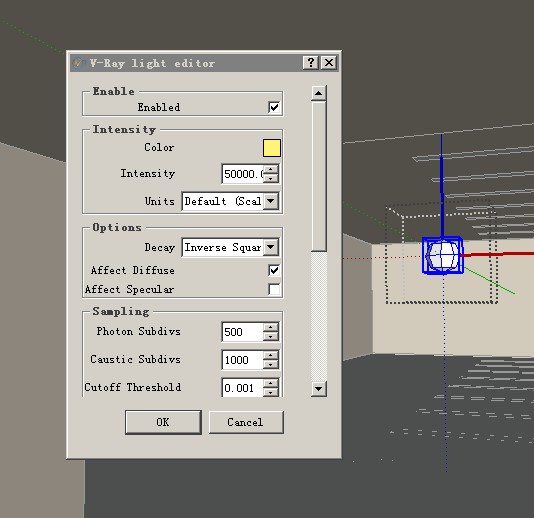Viewport: 534px width, 518px height.
Task: Click the scrollbar up arrow
Action: click(318, 93)
